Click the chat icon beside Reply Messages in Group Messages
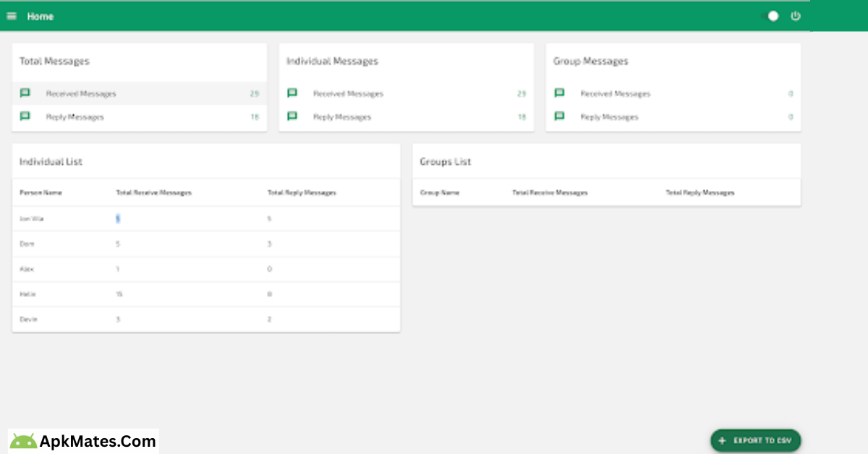This screenshot has width=868, height=454. [x=559, y=116]
